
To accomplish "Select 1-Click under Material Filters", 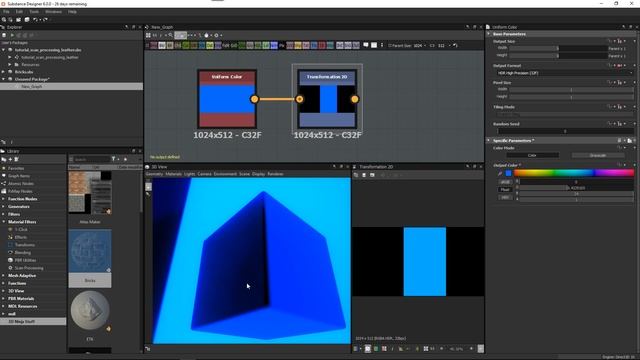I will pos(21,229).
